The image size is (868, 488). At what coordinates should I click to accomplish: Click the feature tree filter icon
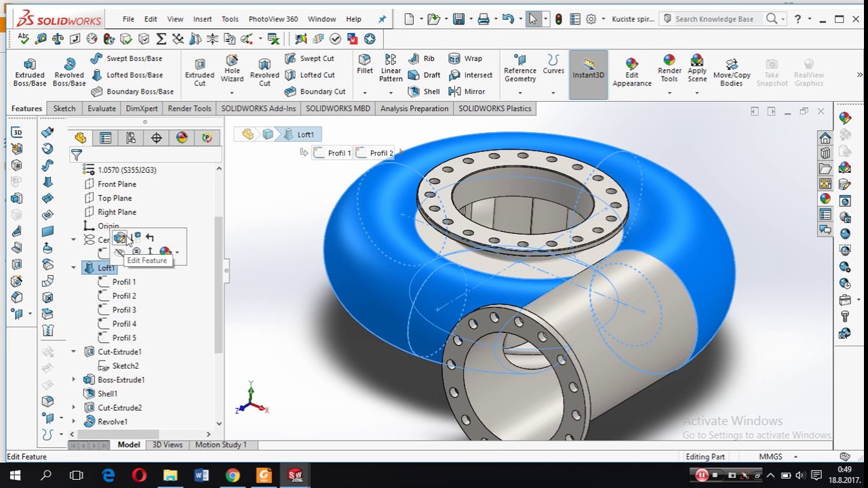(77, 155)
